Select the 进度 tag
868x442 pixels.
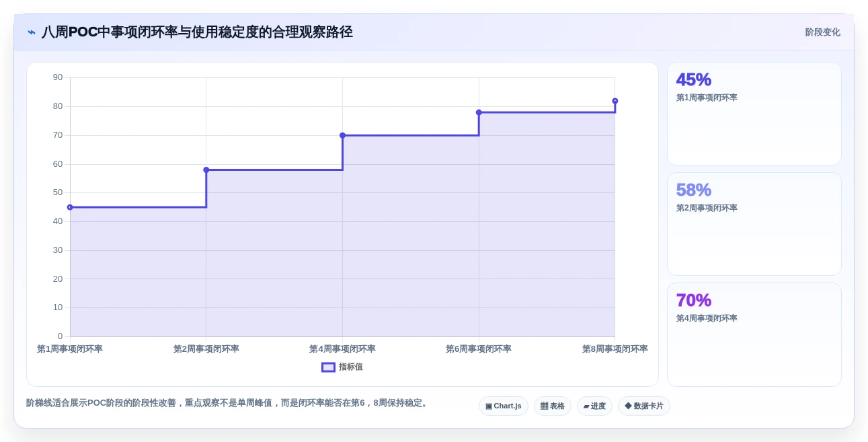pos(594,406)
